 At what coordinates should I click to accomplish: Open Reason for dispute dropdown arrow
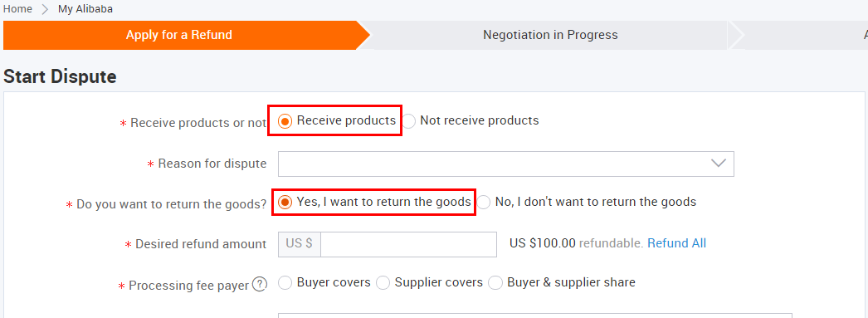[718, 164]
